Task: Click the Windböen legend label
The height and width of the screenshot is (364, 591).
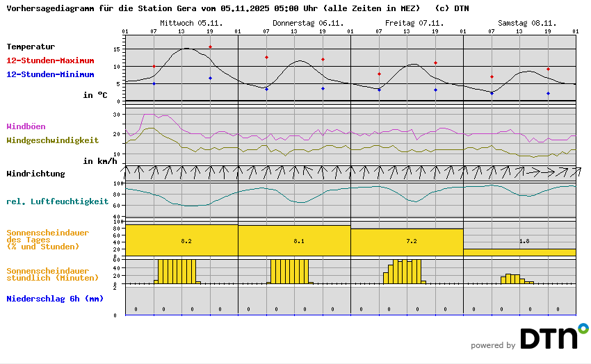Action: click(28, 126)
